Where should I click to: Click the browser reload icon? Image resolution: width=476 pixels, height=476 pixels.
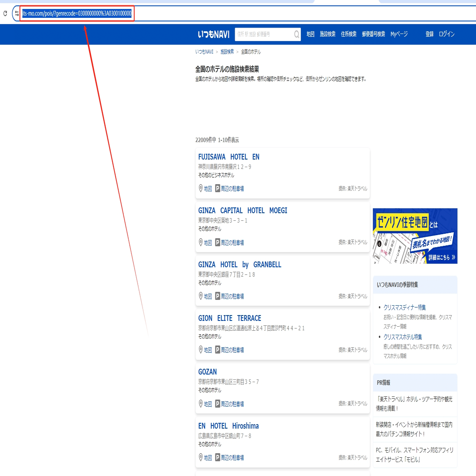(5, 13)
